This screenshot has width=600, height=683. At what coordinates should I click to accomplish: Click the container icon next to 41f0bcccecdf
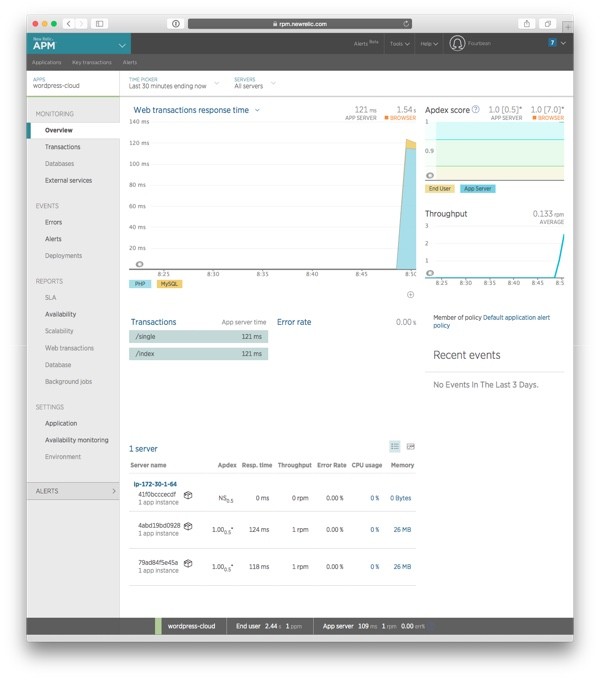tap(188, 495)
